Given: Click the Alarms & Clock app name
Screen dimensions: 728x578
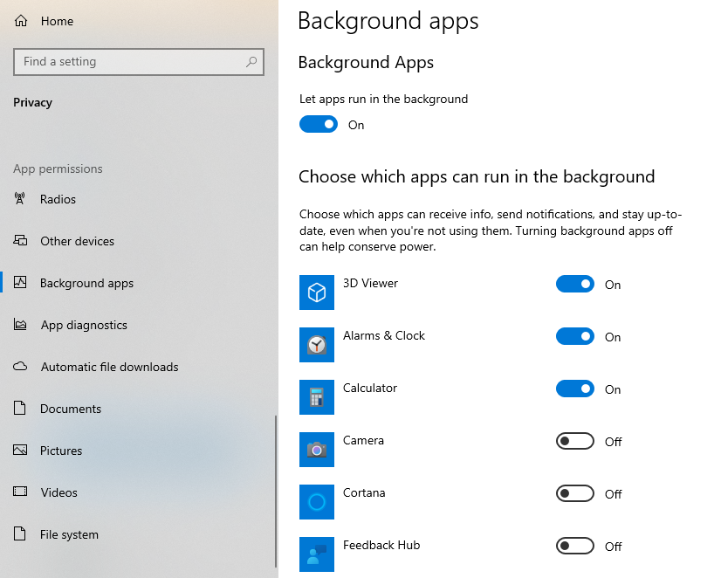Looking at the screenshot, I should coord(384,335).
